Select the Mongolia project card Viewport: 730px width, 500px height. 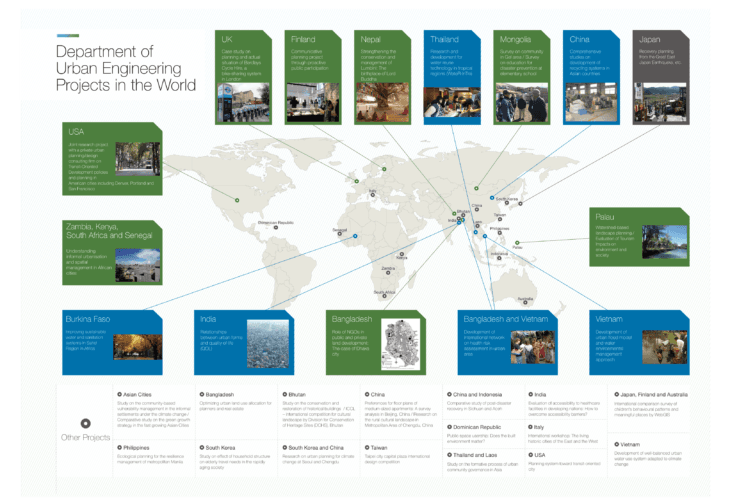tap(521, 77)
